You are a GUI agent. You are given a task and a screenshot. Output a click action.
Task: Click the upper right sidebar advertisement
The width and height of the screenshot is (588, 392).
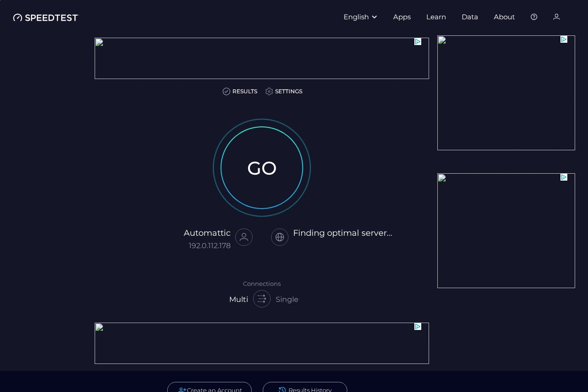coord(506,93)
